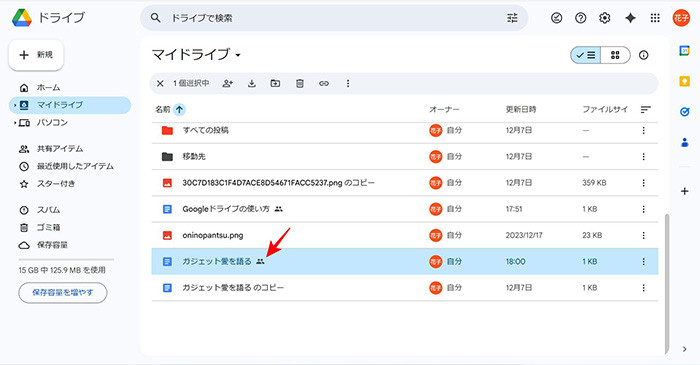
Task: Open more actions for Googleドライブの使い方
Action: pos(643,209)
